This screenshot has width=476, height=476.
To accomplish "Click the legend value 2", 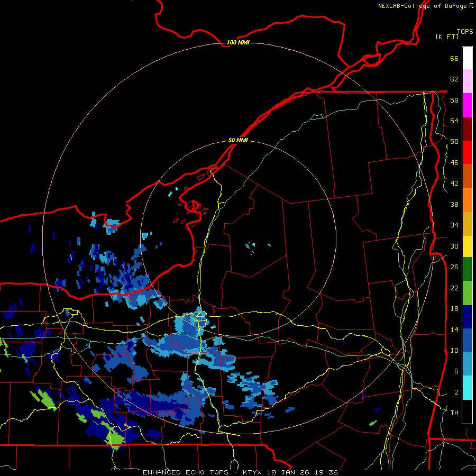I will point(456,392).
